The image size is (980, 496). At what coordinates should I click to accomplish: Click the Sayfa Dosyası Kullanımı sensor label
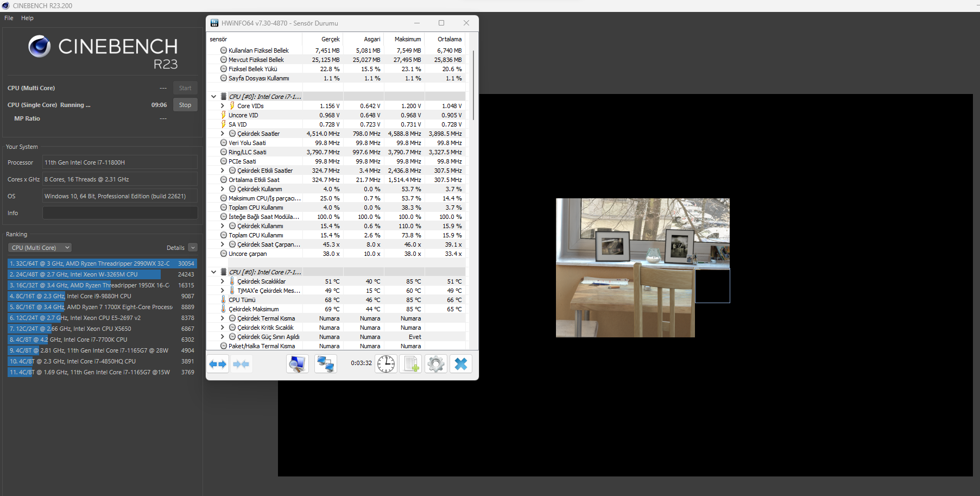[x=259, y=78]
